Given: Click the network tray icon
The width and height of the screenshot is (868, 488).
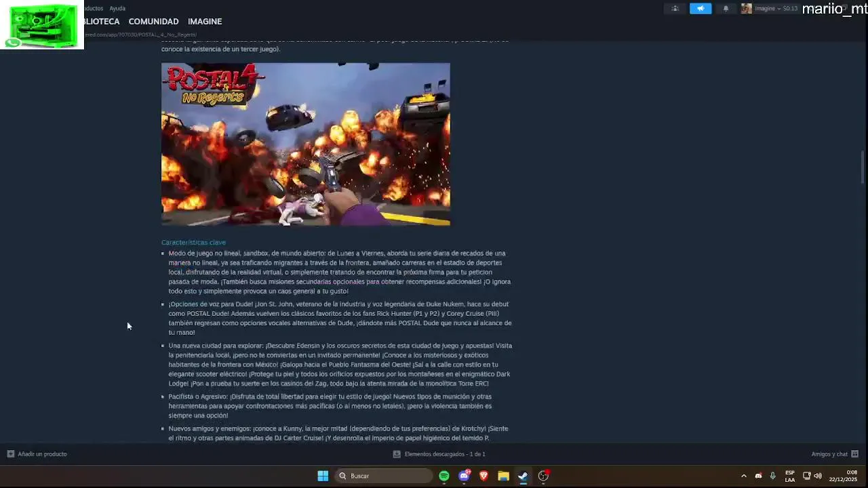Looking at the screenshot, I should pyautogui.click(x=806, y=476).
